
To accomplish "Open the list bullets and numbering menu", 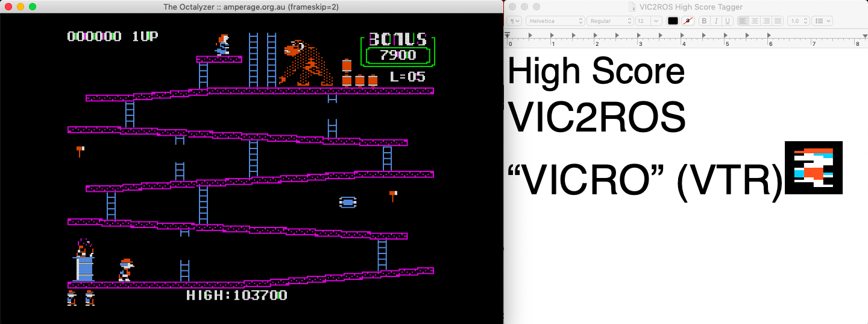I will click(x=822, y=21).
